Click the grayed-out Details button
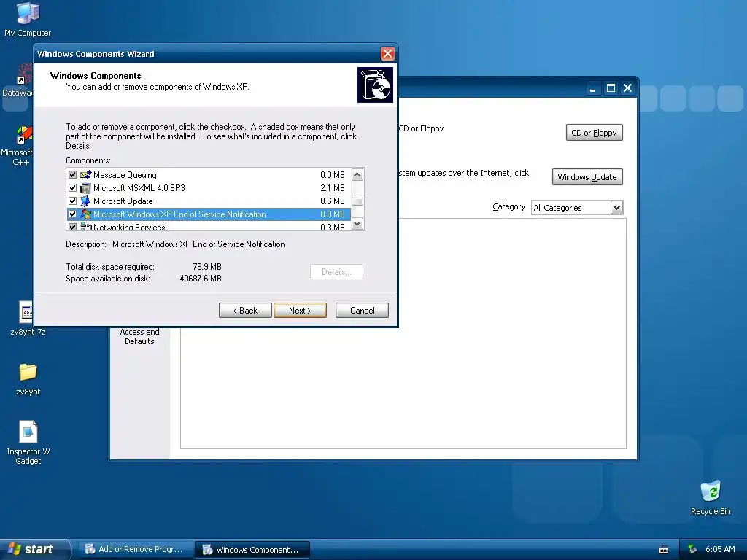Image resolution: width=747 pixels, height=560 pixels. (336, 272)
